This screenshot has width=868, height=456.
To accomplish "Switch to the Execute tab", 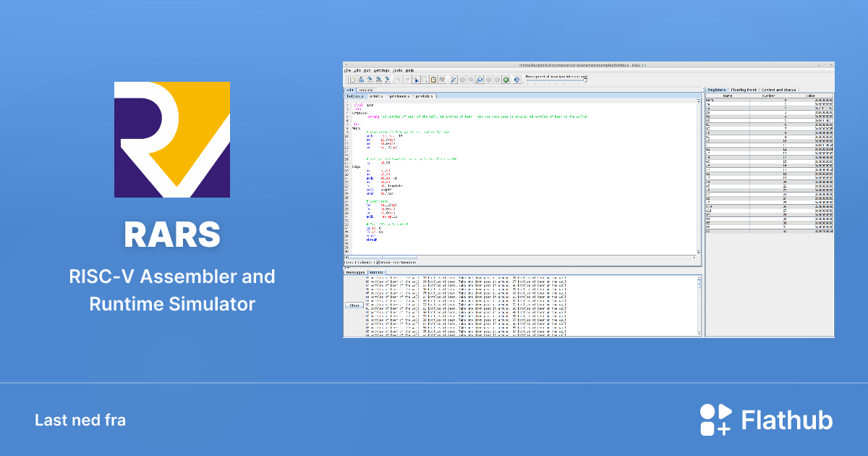I will (366, 90).
